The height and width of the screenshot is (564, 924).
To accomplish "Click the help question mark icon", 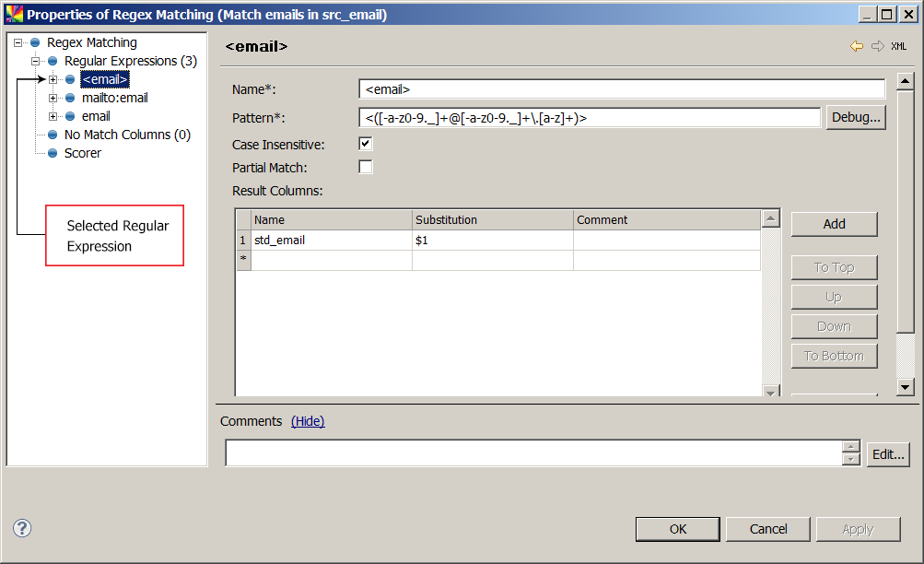I will click(21, 528).
